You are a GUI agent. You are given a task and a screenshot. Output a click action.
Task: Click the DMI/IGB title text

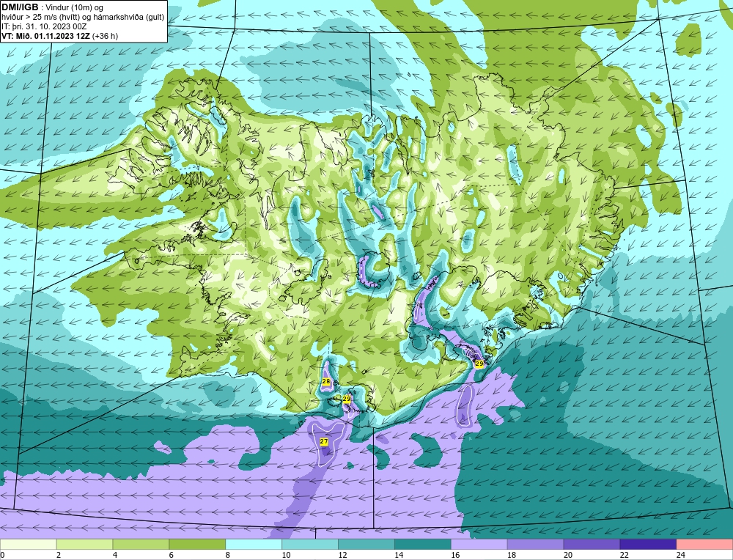[20, 7]
